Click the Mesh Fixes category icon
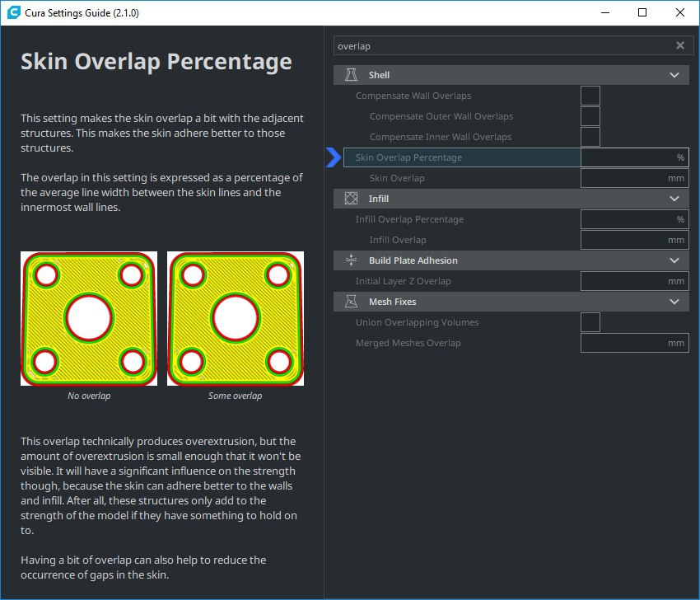 pyautogui.click(x=351, y=302)
